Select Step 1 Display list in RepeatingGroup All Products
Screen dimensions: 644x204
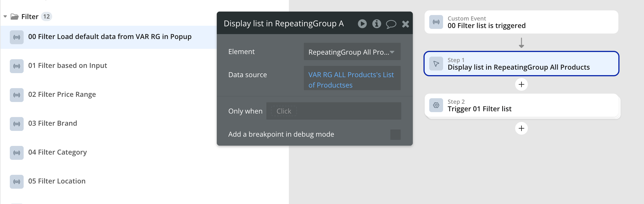521,64
